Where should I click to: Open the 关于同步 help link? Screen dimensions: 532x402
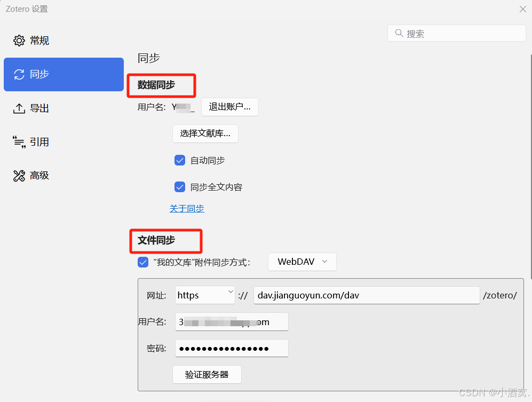click(187, 208)
